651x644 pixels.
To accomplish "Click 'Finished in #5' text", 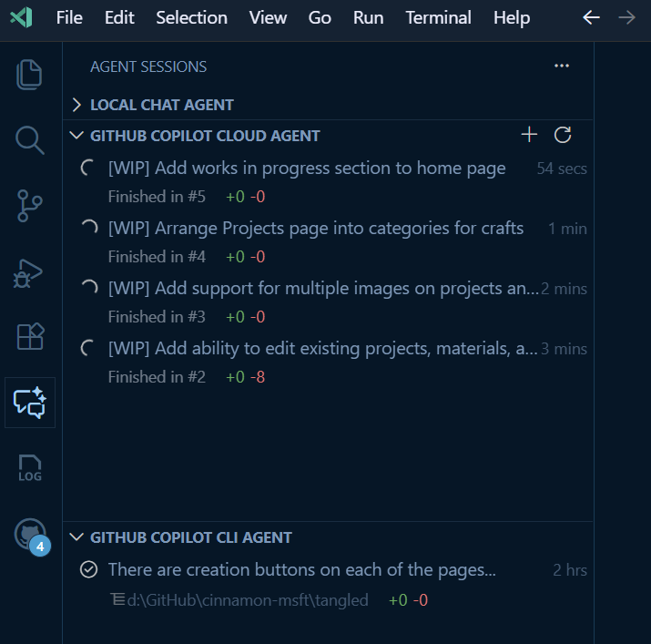I will point(157,197).
